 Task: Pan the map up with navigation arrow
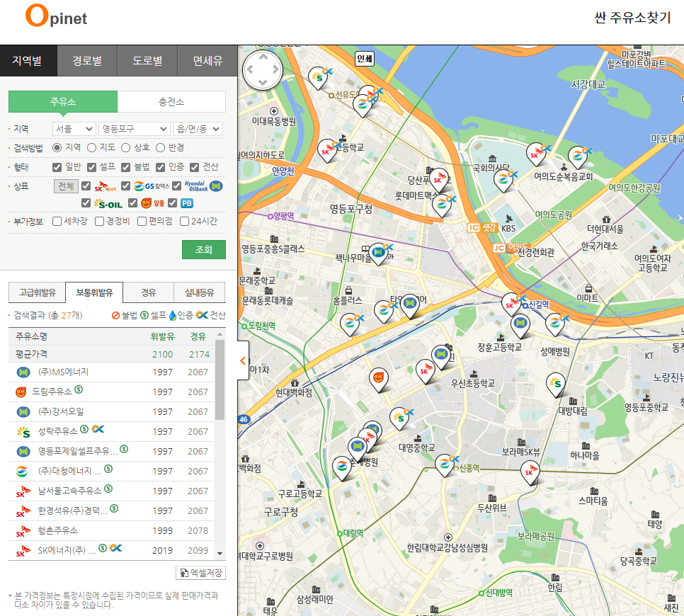click(x=263, y=57)
